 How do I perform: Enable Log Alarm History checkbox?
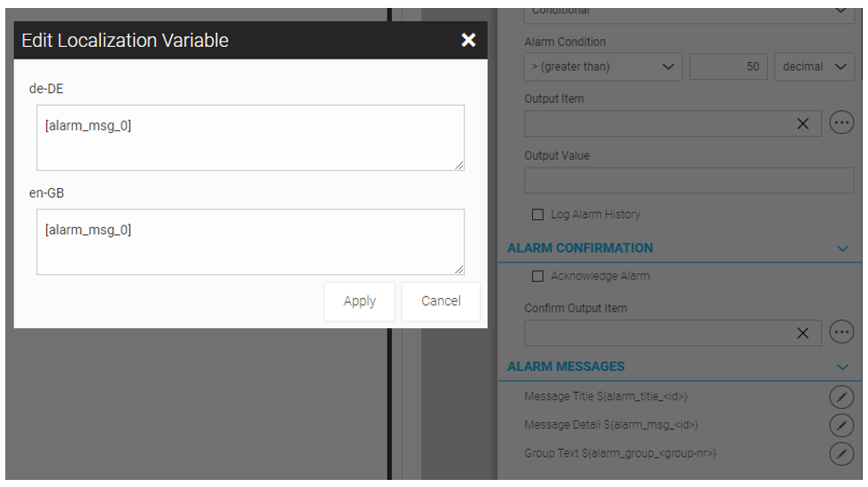[537, 214]
